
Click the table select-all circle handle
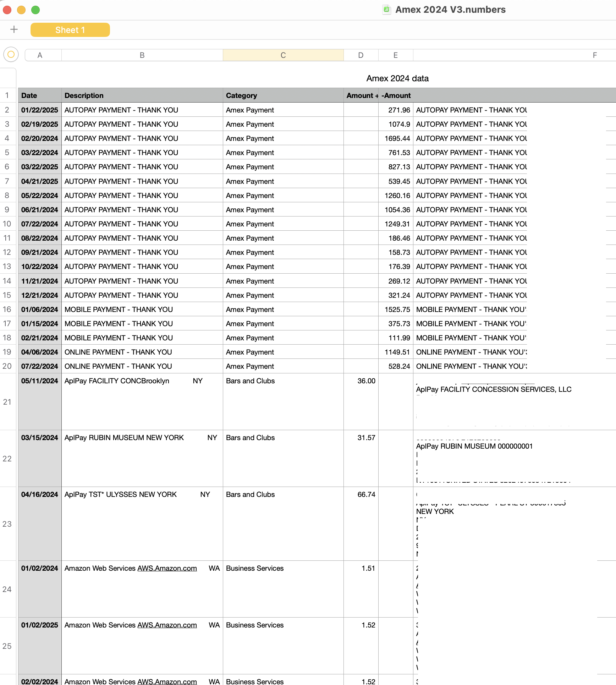(11, 55)
